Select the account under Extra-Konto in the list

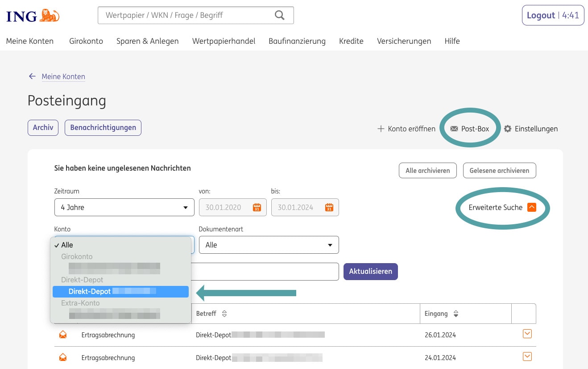click(114, 314)
